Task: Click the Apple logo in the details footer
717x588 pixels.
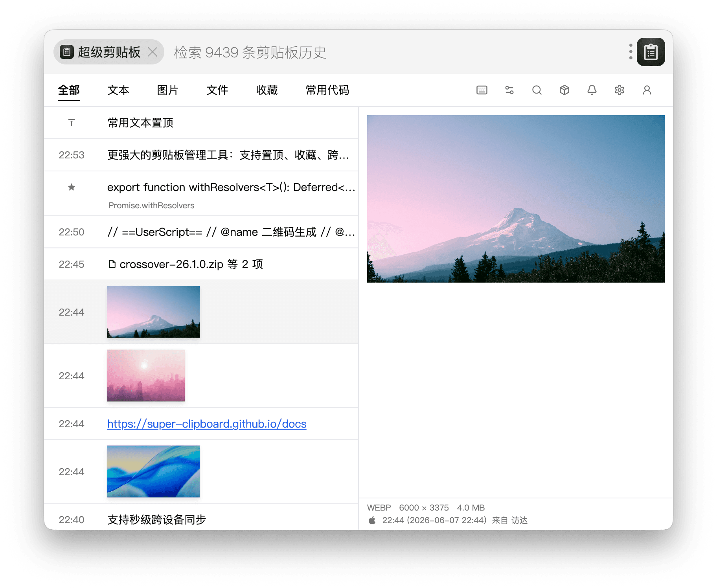Action: click(372, 520)
